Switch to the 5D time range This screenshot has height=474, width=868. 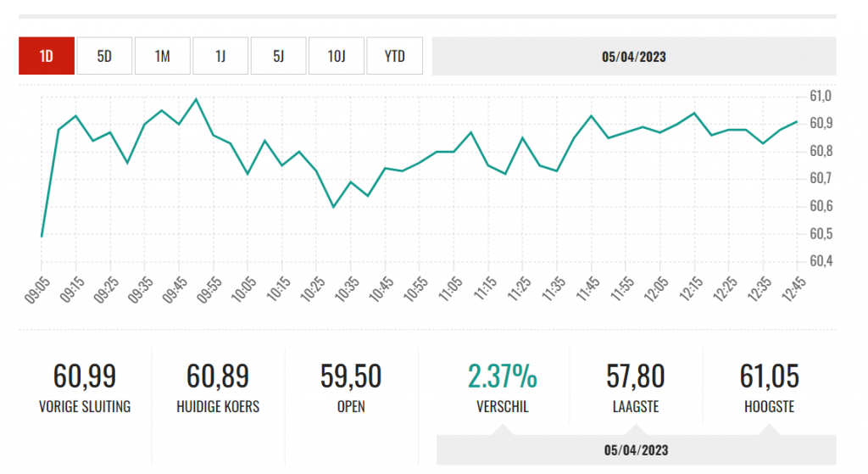click(x=104, y=56)
